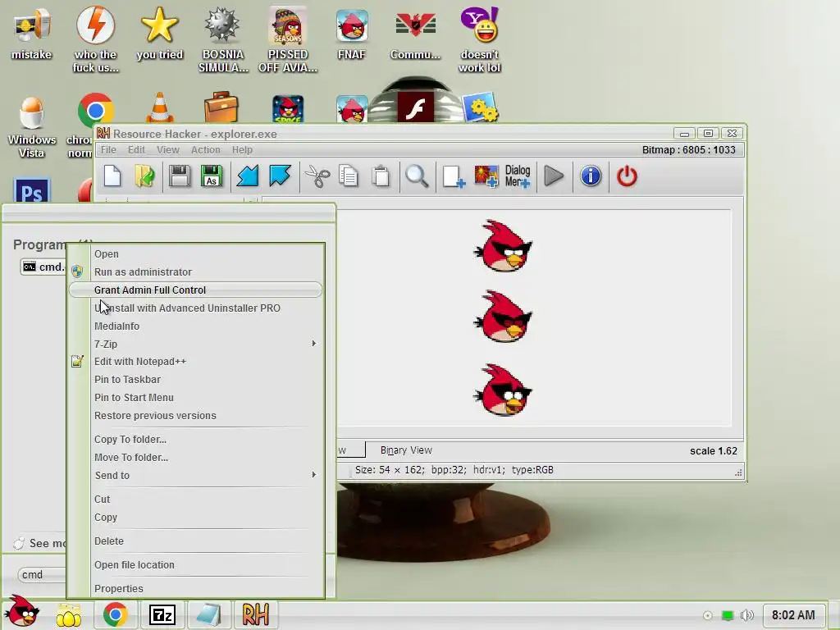Choose Open in the context menu

pos(195,254)
